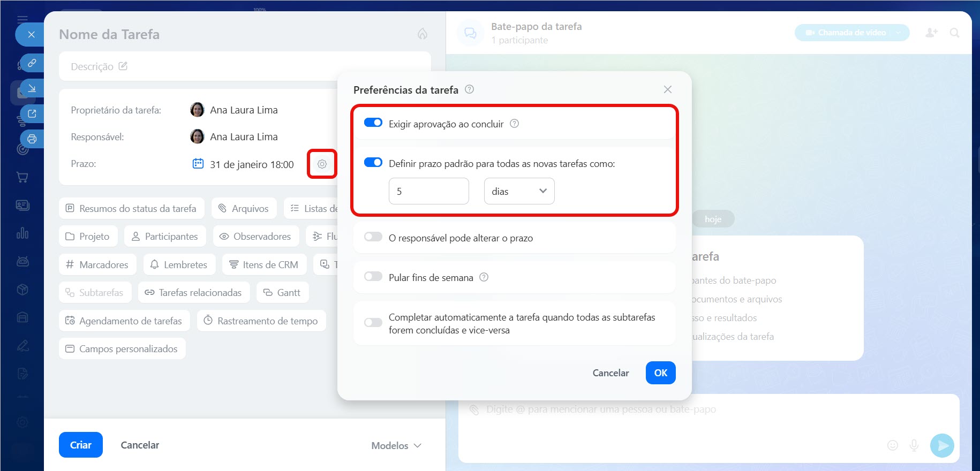980x471 pixels.
Task: Enable O responsável pode alterar o prazo
Action: 373,237
